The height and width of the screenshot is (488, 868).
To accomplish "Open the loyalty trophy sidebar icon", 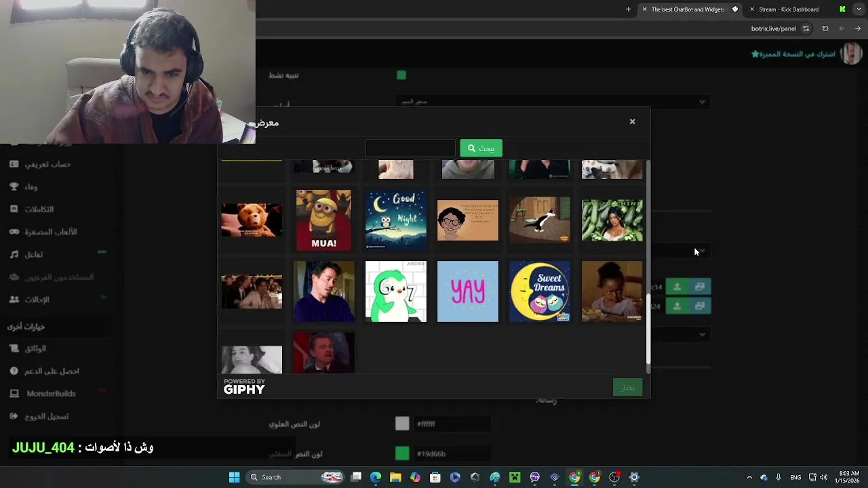I will tap(14, 186).
